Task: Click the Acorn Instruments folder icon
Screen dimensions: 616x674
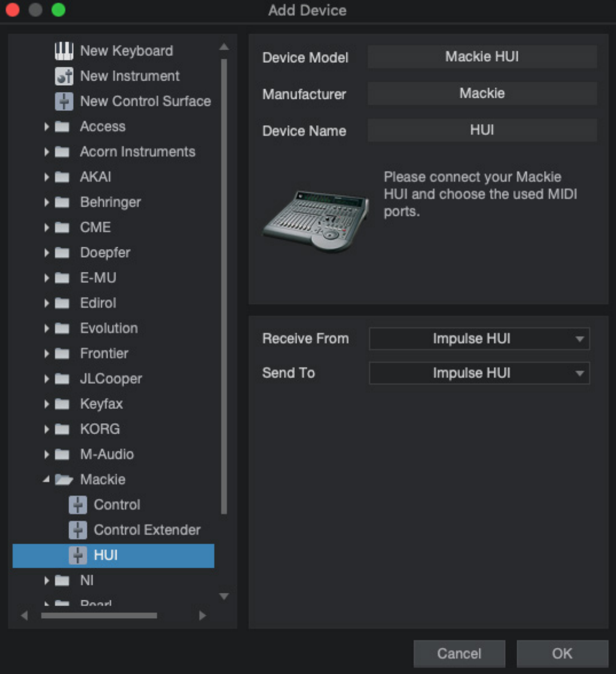Action: pyautogui.click(x=62, y=152)
